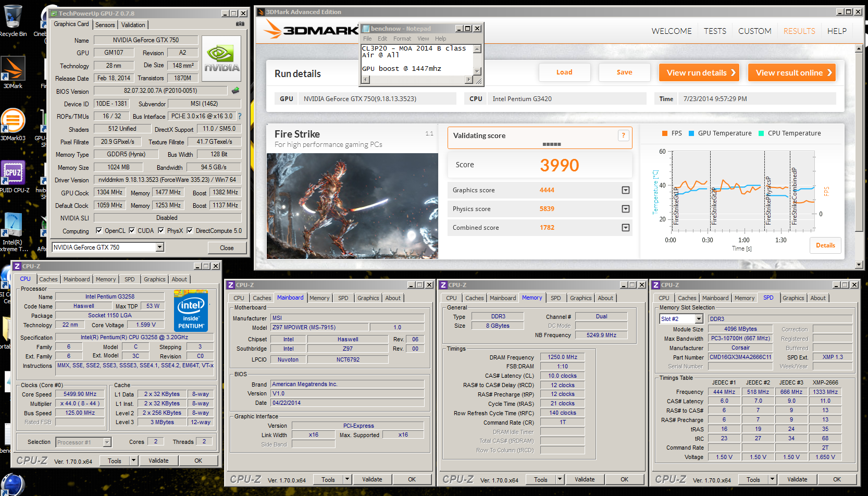Open the CPUID CPU-Z desktop shortcut
This screenshot has height=496, width=868.
[14, 177]
